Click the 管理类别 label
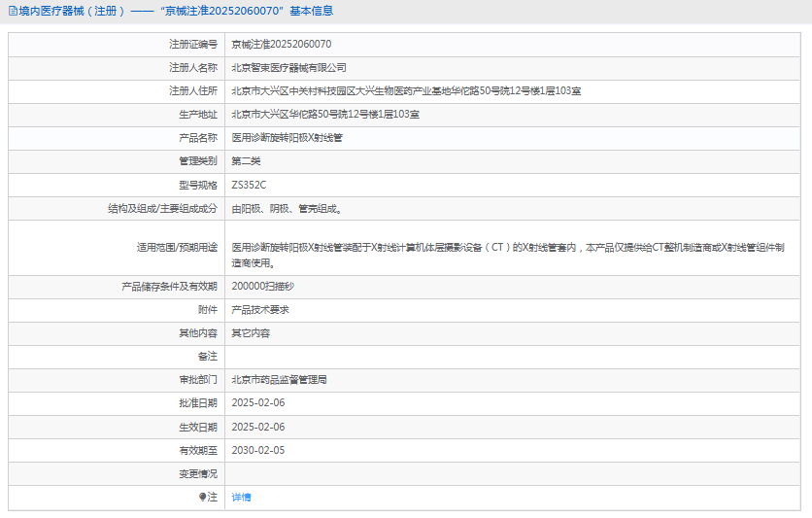Image resolution: width=812 pixels, height=518 pixels. 198,161
